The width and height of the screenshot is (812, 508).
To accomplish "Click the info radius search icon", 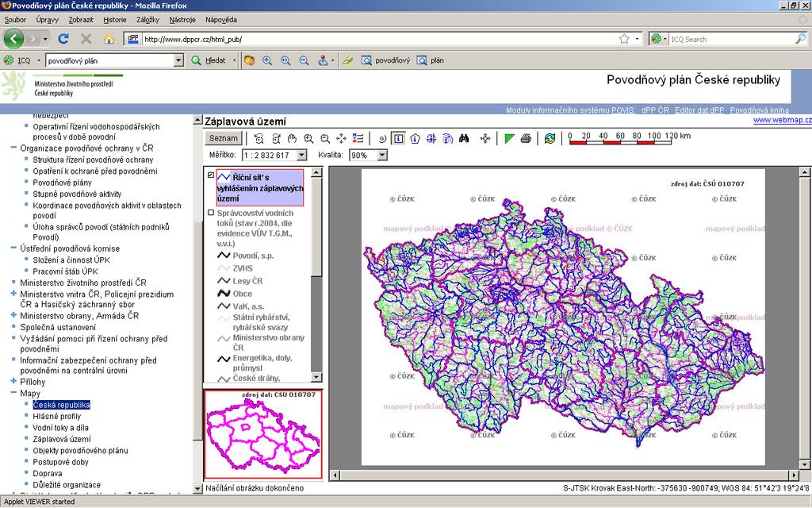I will point(448,138).
